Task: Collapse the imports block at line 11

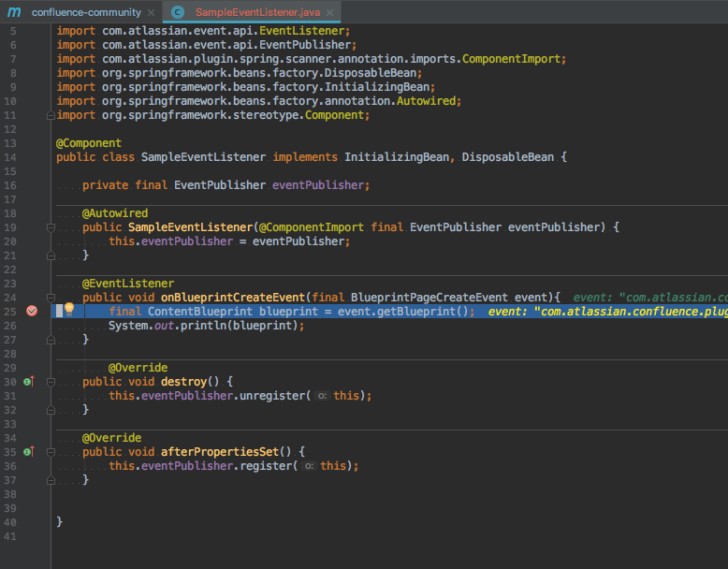Action: pyautogui.click(x=51, y=115)
